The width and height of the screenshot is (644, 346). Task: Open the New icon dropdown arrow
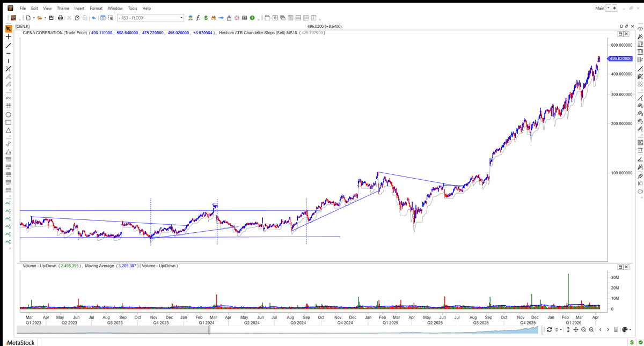pyautogui.click(x=33, y=18)
